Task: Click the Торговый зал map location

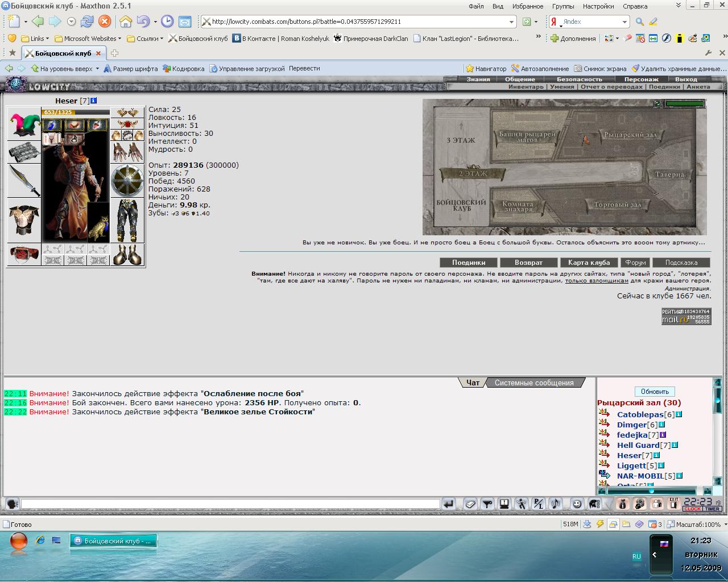Action: tap(617, 205)
